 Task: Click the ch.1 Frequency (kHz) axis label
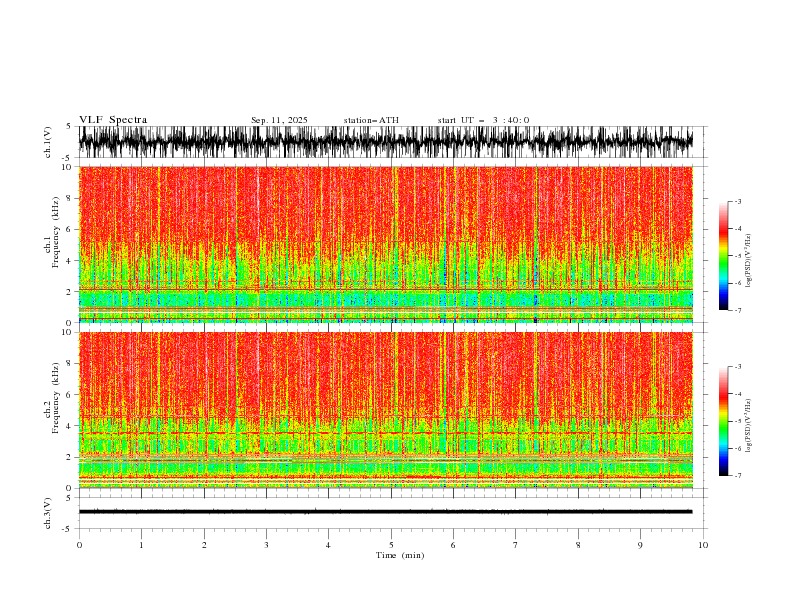click(52, 231)
